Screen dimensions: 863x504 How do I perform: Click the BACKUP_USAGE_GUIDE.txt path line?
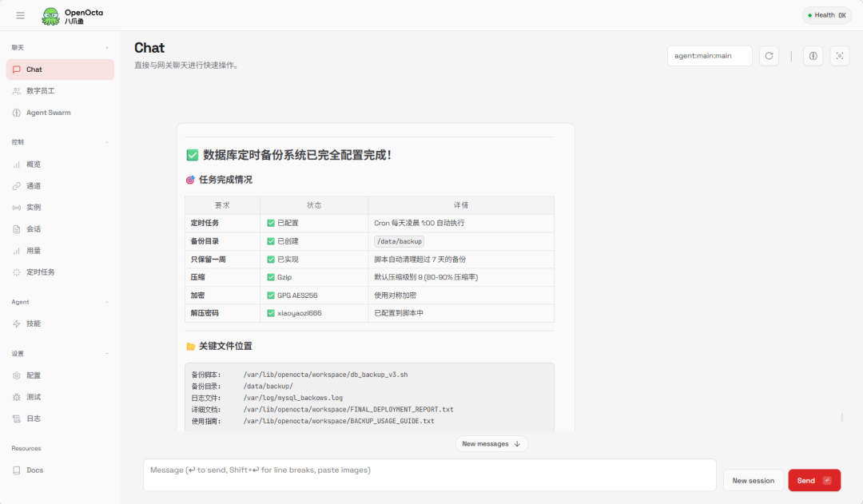click(339, 421)
